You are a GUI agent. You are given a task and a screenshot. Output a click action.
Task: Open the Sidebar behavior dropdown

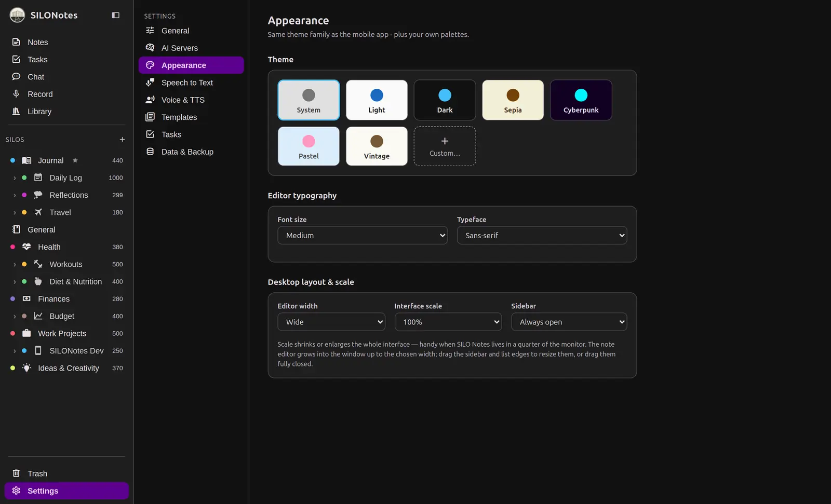(x=569, y=322)
